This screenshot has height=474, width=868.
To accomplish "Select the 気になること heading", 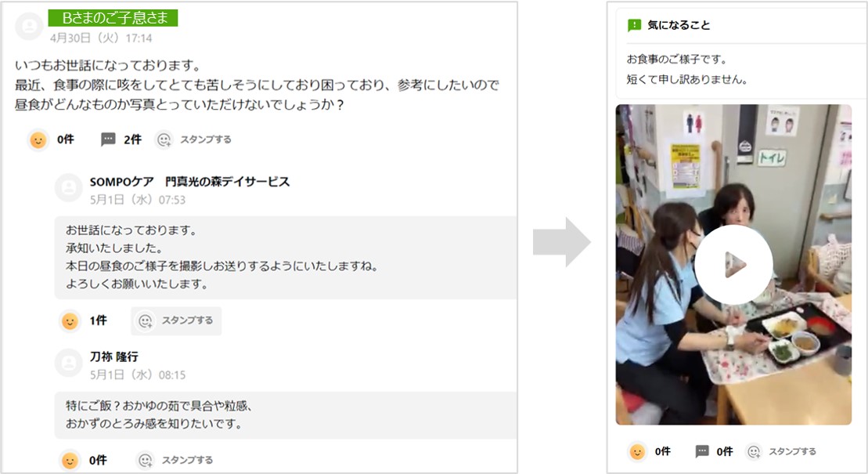I will [679, 25].
